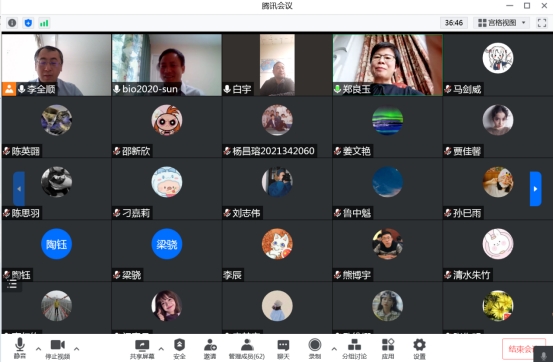The width and height of the screenshot is (554, 362).
Task: Expand the 宫格视图 layout dropdown
Action: click(x=502, y=23)
